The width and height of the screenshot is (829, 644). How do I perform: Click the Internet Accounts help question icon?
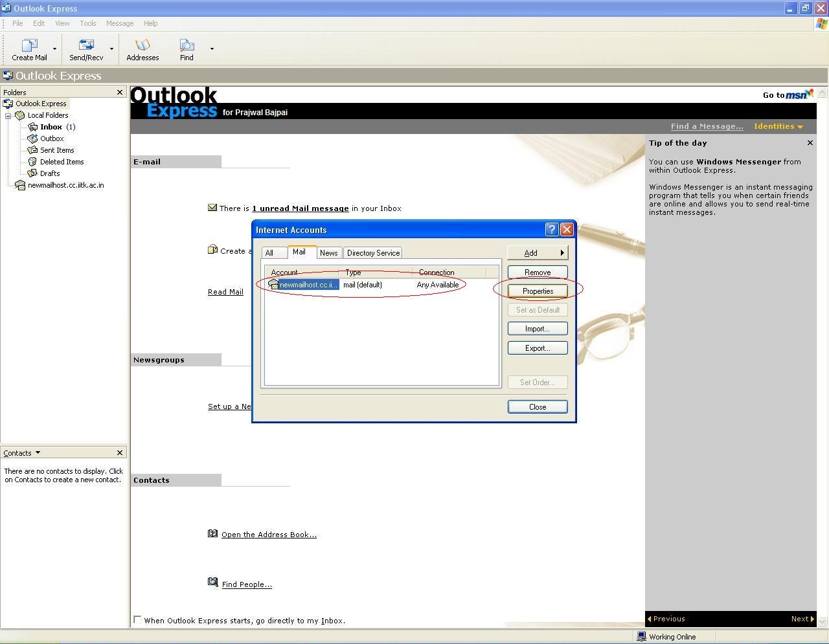point(552,230)
